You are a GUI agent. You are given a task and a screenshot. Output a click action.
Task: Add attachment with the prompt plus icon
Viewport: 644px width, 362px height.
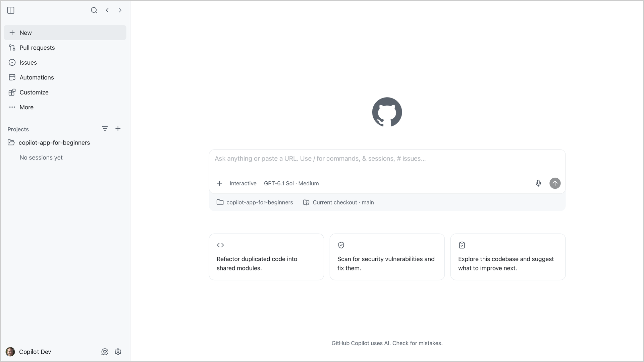[x=219, y=183]
